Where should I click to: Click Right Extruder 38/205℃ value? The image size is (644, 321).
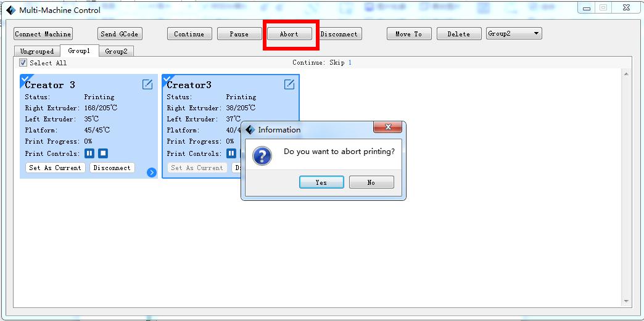pos(241,108)
